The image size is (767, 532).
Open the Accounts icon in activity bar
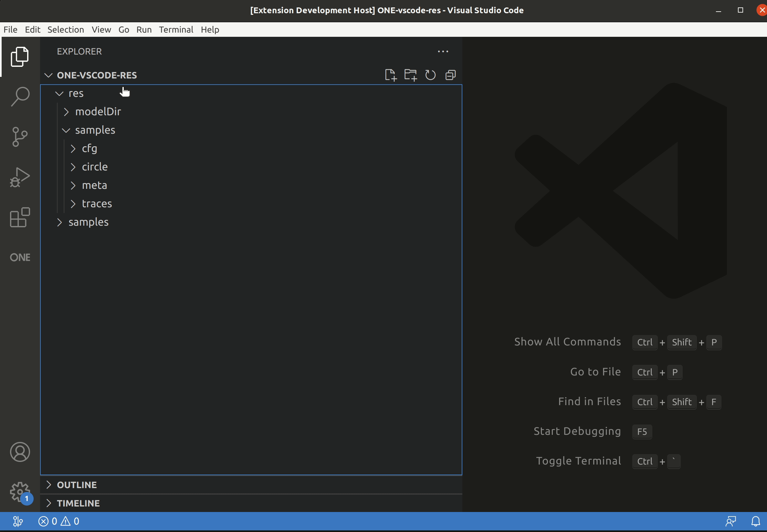click(20, 452)
